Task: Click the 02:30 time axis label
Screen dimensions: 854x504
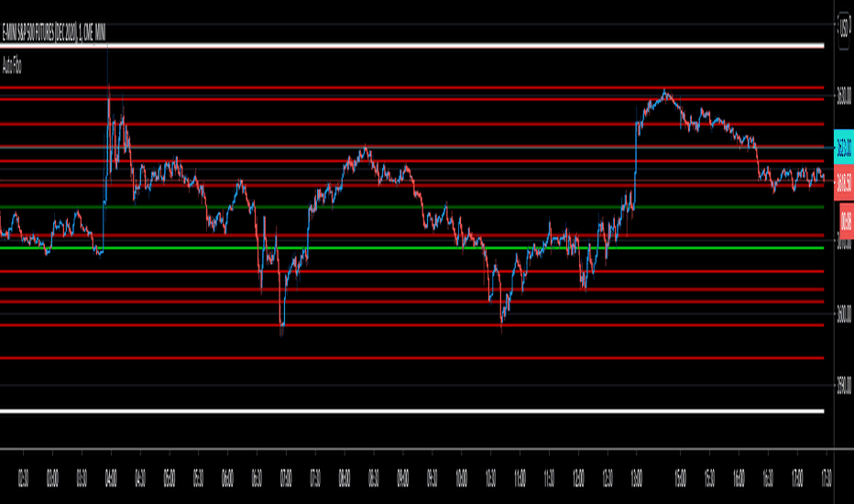Action: (x=24, y=478)
